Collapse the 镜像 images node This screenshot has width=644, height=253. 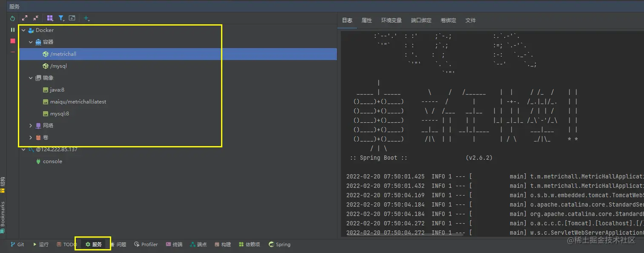[x=31, y=78]
